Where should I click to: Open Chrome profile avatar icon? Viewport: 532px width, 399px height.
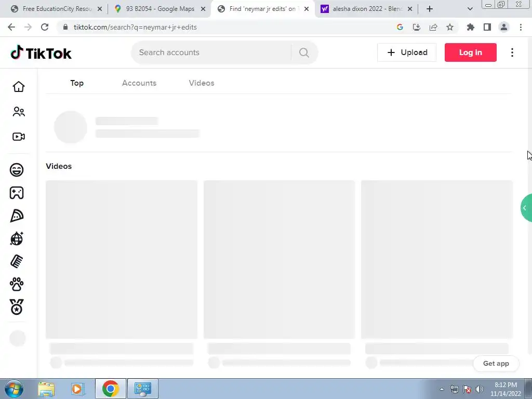point(504,27)
